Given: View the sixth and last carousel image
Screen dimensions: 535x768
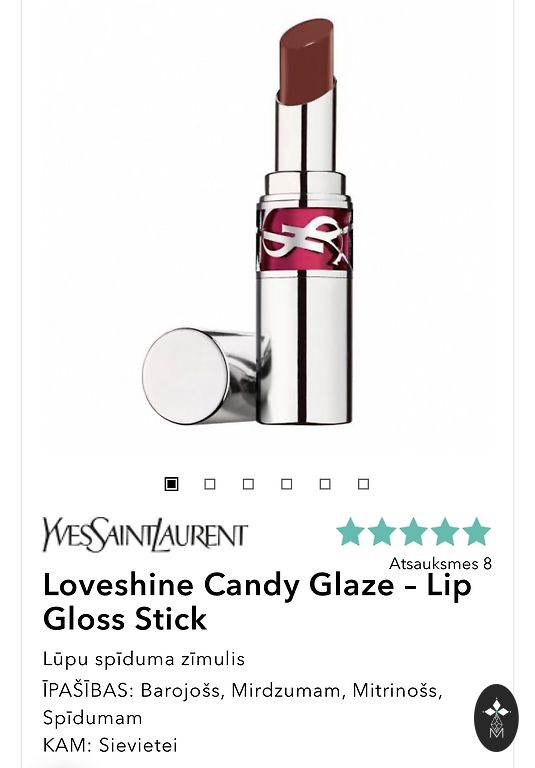Looking at the screenshot, I should click(x=364, y=484).
